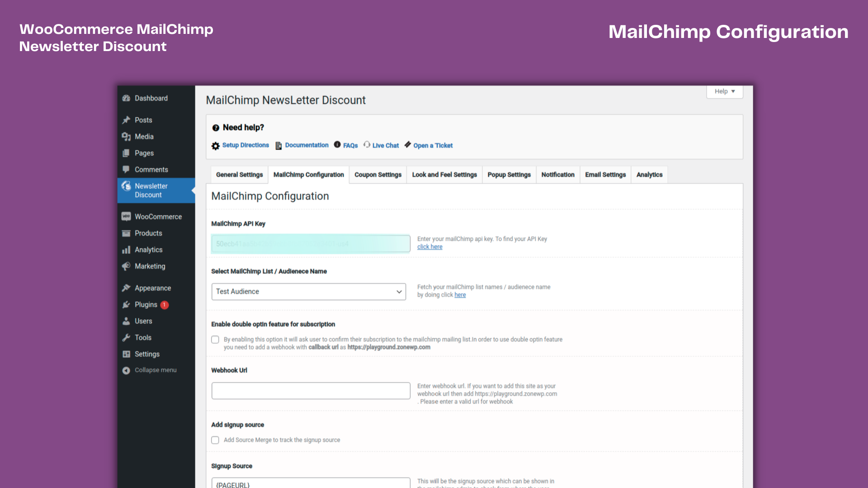The height and width of the screenshot is (488, 868).
Task: Focus the Webhook Url input field
Action: click(311, 391)
